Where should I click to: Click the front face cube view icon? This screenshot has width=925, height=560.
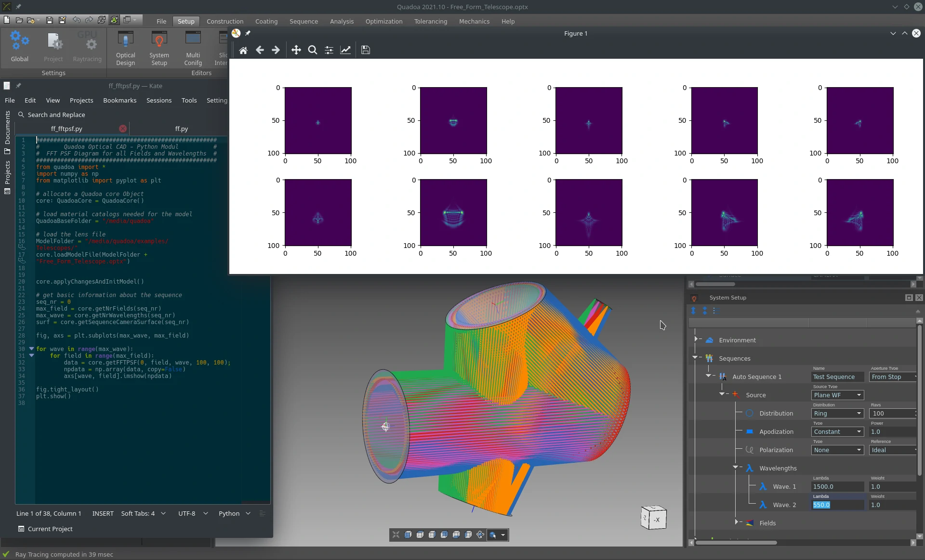pyautogui.click(x=408, y=535)
